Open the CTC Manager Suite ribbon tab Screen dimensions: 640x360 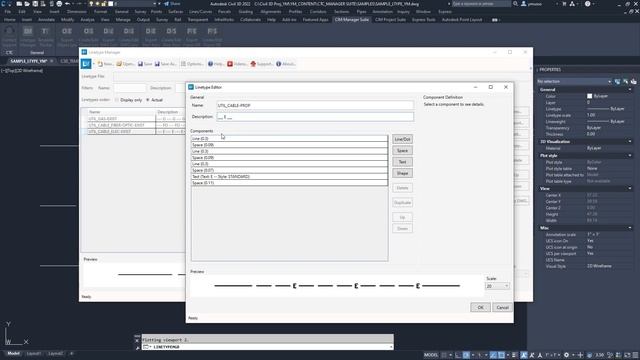(351, 20)
